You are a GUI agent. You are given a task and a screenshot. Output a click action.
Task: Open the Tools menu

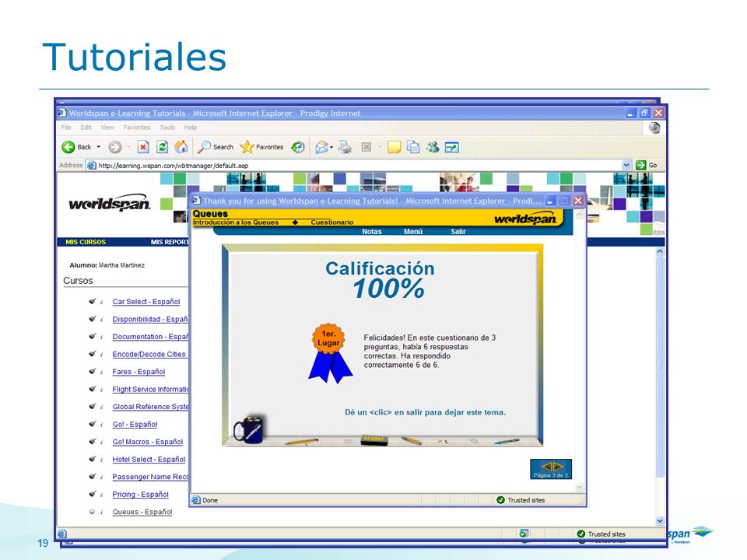click(x=167, y=127)
